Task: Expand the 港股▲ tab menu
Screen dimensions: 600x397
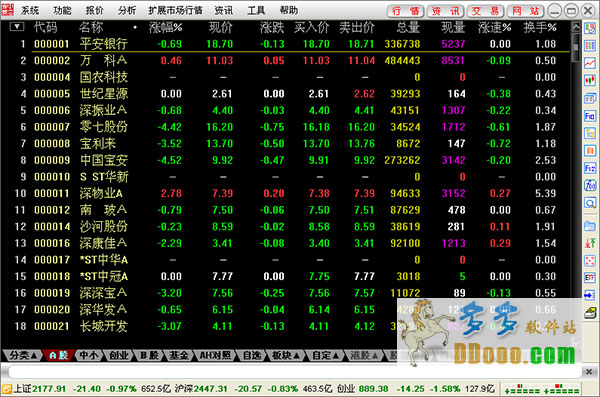Action: click(x=364, y=356)
